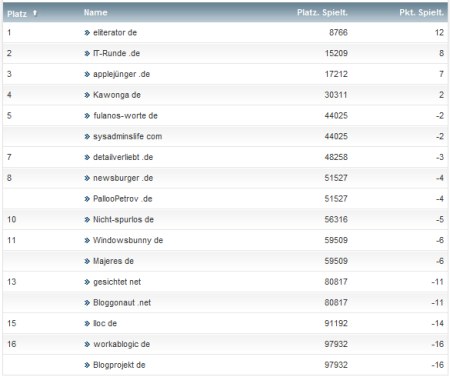Select rank number 16 in Platz column
The width and height of the screenshot is (450, 377).
12,344
